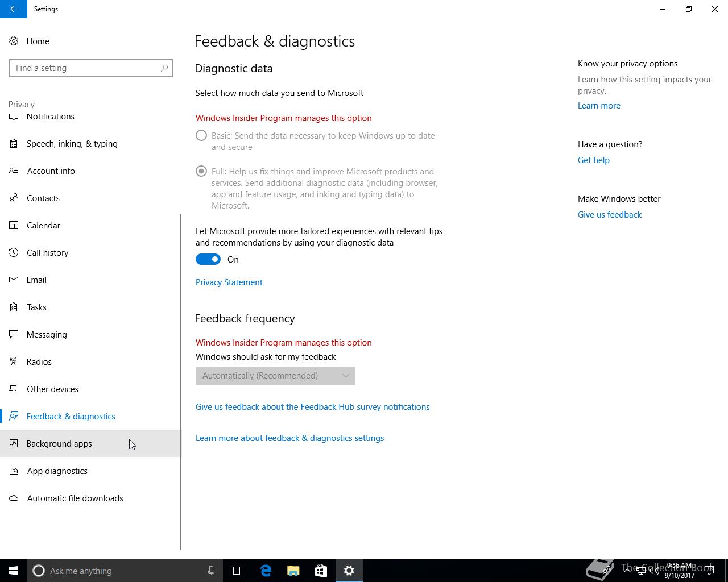Show hidden system tray icons chevron
This screenshot has width=728, height=582.
[x=628, y=571]
